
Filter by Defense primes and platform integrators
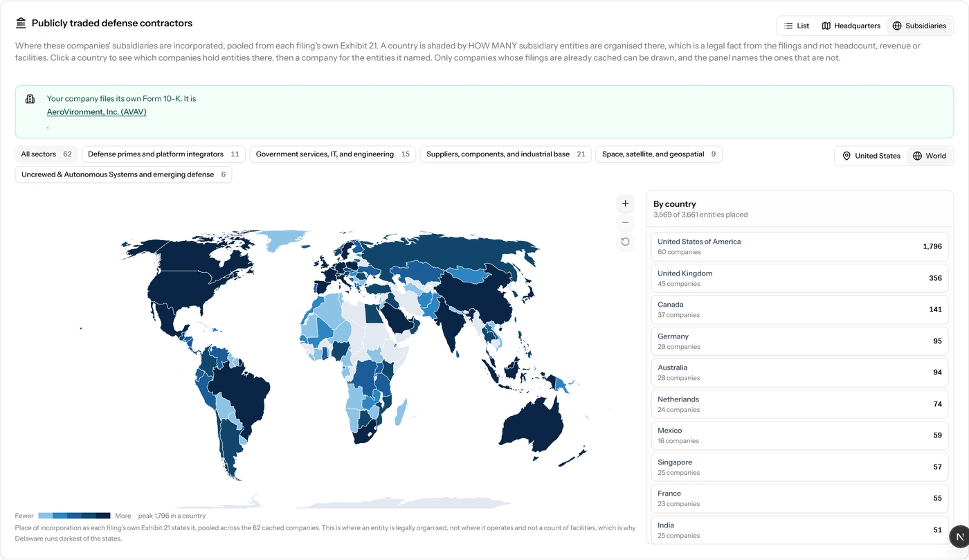pyautogui.click(x=163, y=154)
